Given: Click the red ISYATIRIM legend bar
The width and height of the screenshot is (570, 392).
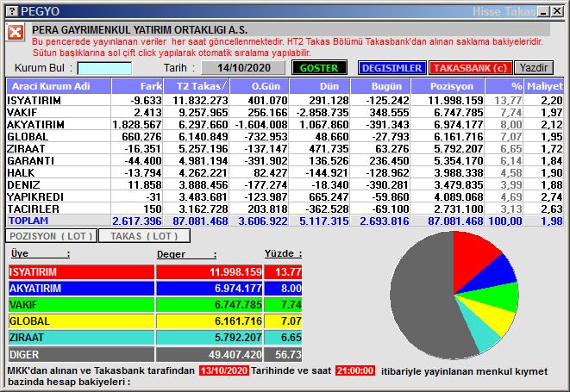Looking at the screenshot, I should point(81,271).
